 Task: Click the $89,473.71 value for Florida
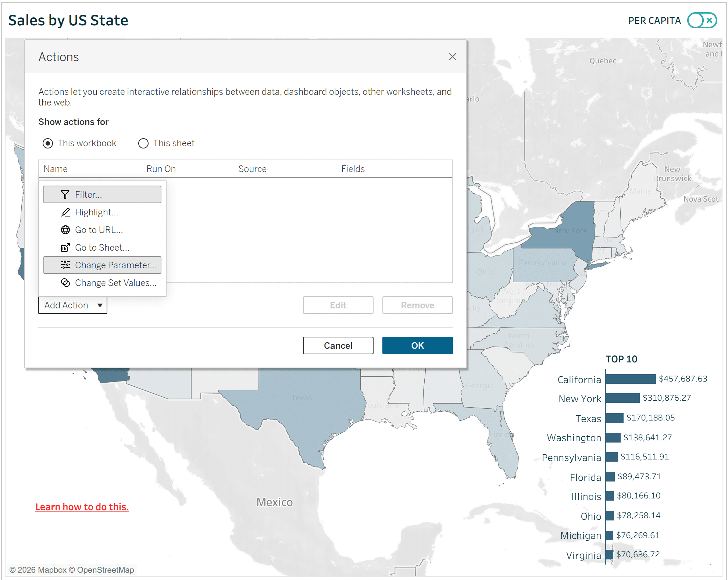[639, 477]
